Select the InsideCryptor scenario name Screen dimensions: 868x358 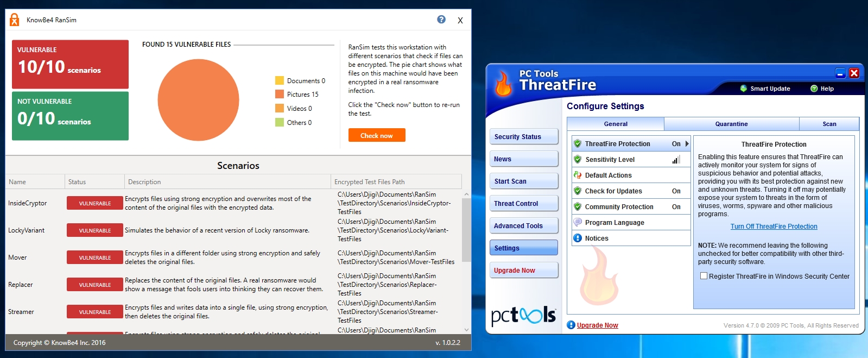(28, 203)
